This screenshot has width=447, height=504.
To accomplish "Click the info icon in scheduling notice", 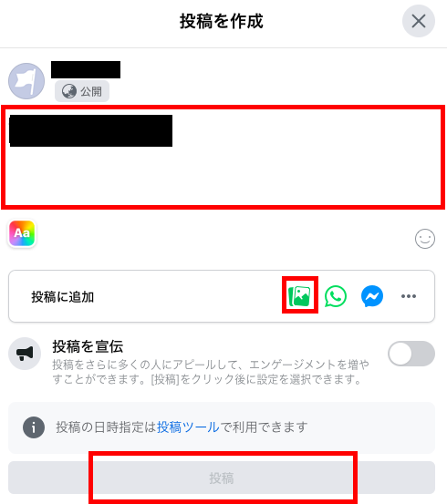I will tap(34, 427).
